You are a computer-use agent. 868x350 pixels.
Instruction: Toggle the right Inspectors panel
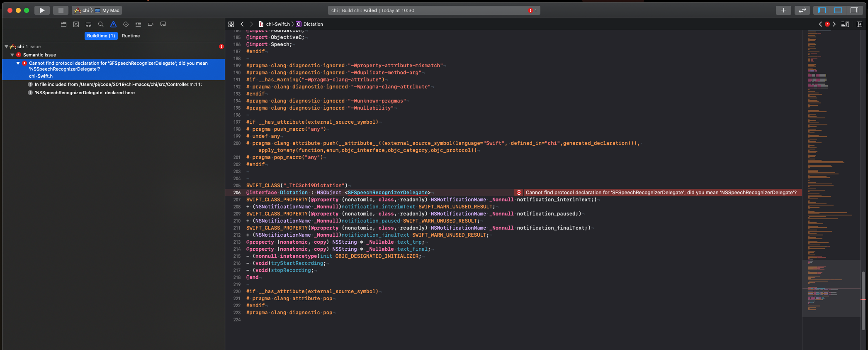[x=854, y=10]
